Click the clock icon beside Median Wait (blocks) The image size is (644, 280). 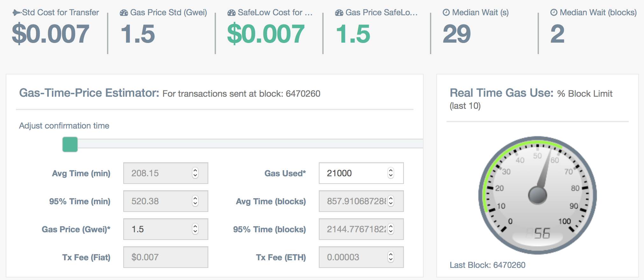[554, 12]
